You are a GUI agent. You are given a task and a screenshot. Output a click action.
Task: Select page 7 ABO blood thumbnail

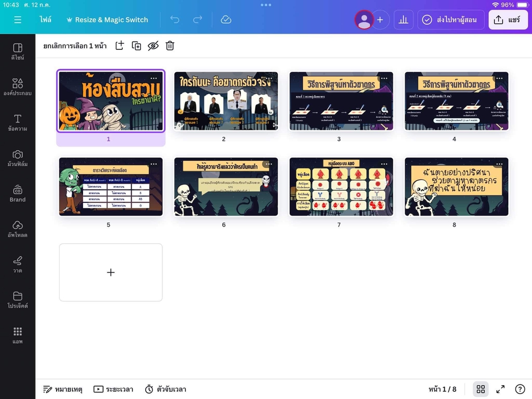coord(341,187)
